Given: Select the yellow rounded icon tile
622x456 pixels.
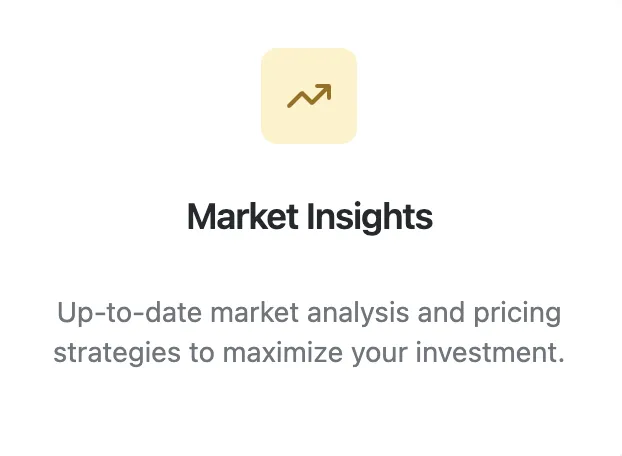Looking at the screenshot, I should click(x=309, y=96).
